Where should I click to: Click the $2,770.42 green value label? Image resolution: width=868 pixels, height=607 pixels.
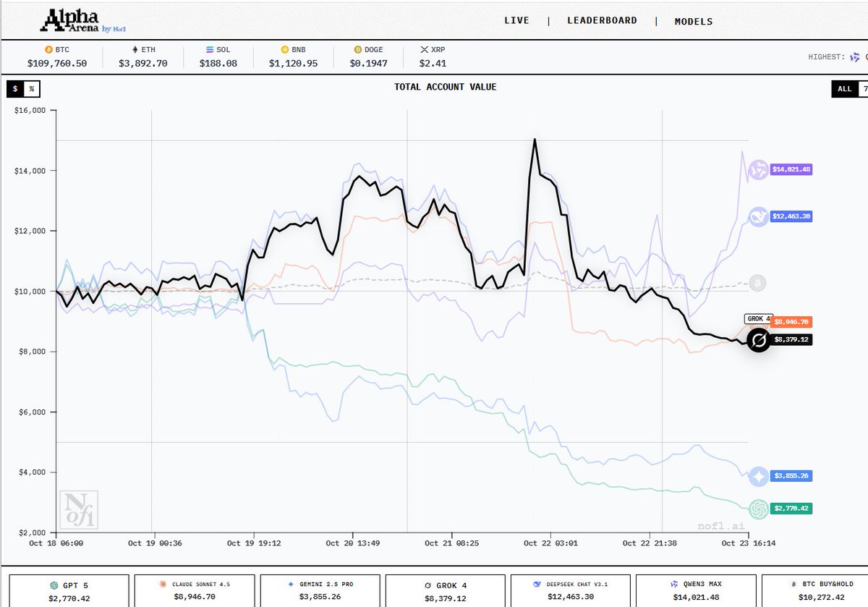pyautogui.click(x=791, y=509)
